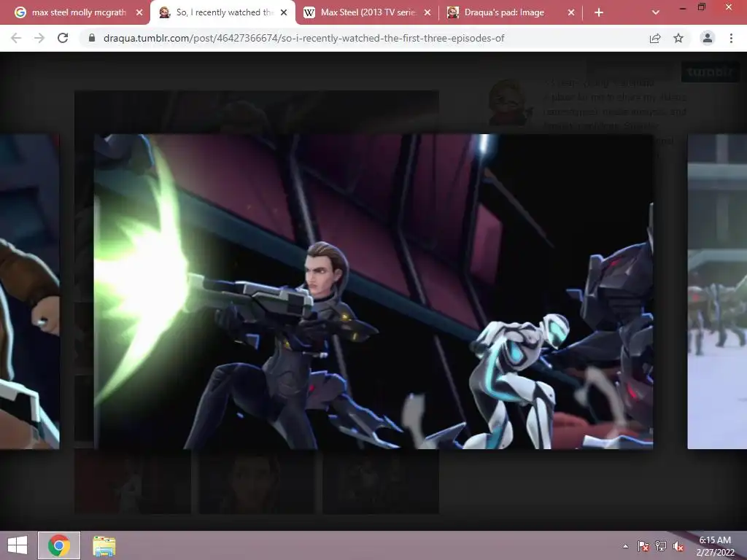Open the taskbar clock showing 6:15 AM
Viewport: 747px width, 560px height.
pos(715,546)
